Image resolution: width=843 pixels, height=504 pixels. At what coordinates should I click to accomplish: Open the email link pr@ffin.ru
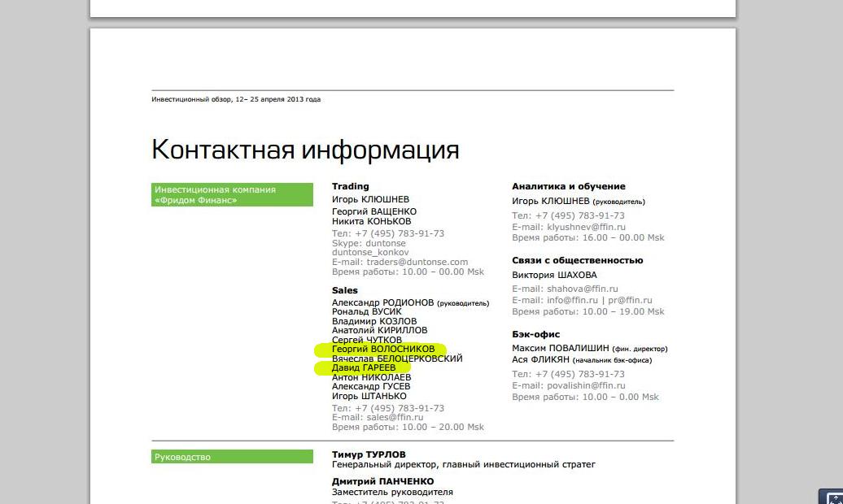630,300
